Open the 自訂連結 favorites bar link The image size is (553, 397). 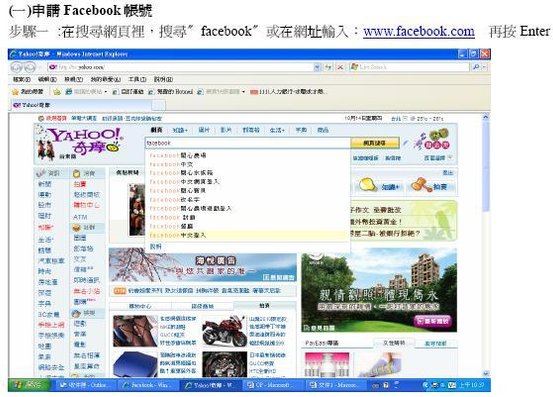coord(128,92)
